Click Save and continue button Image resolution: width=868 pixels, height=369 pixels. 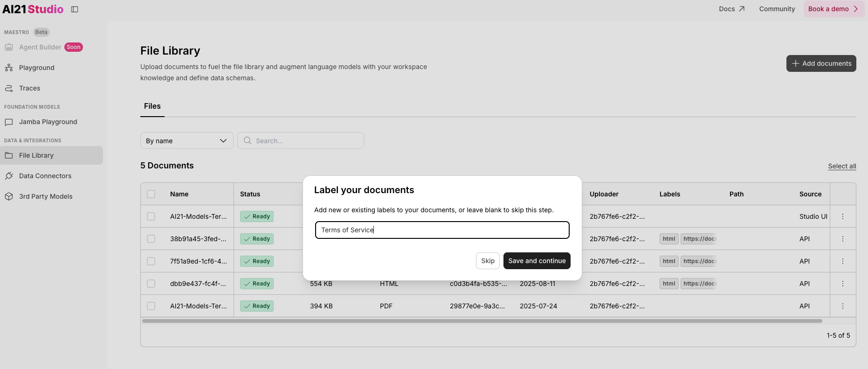(x=537, y=261)
